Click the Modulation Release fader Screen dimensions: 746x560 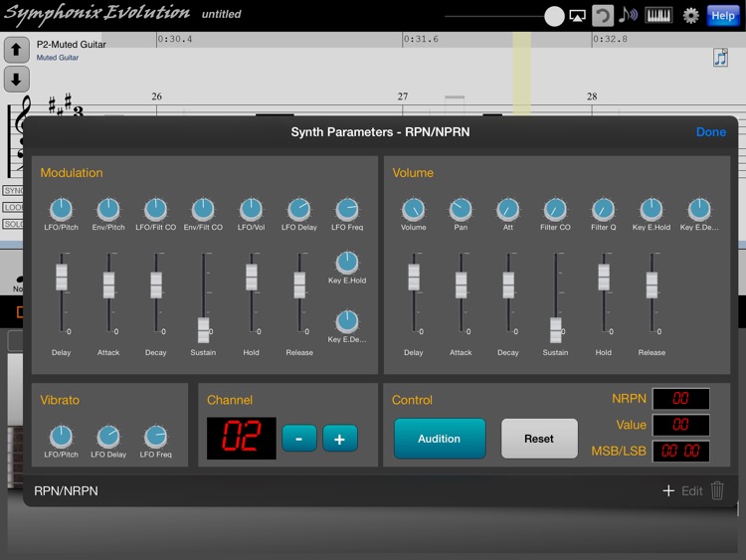tap(299, 285)
